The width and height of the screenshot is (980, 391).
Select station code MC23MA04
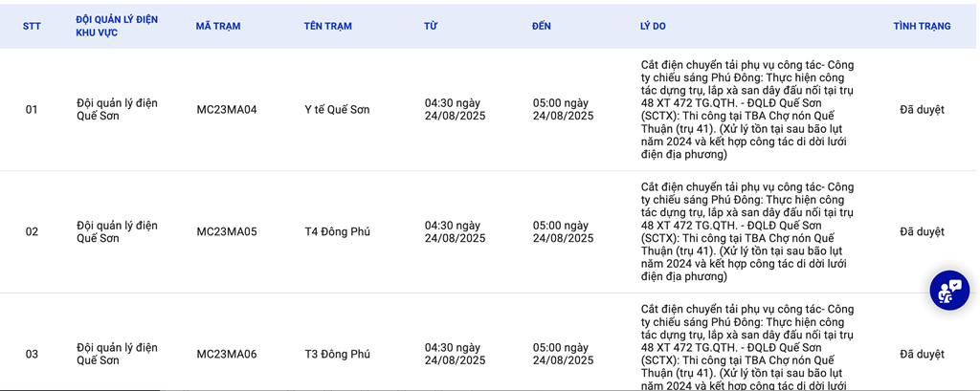pyautogui.click(x=227, y=110)
